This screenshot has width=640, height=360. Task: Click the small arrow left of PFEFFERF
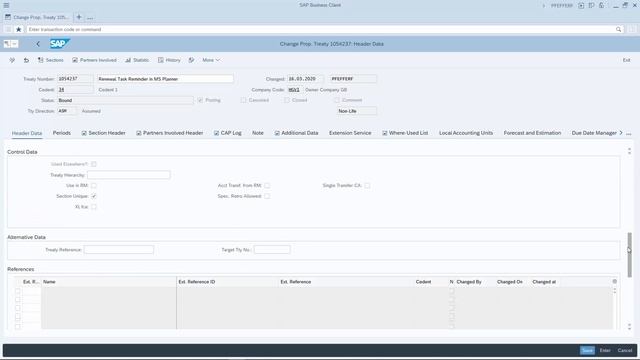[543, 6]
